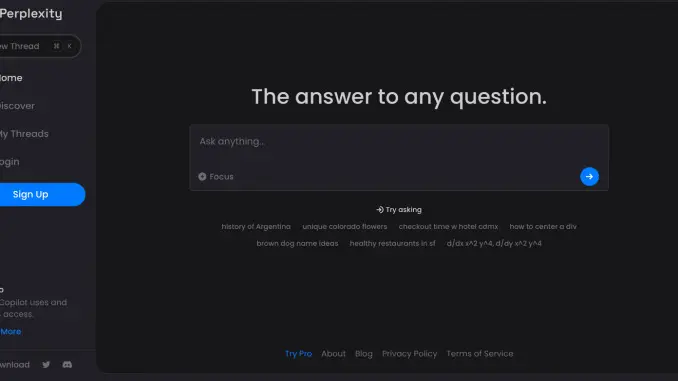Viewport: 678px width, 381px height.
Task: Select the d/dx x^2 y^4 suggestion
Action: 494,243
